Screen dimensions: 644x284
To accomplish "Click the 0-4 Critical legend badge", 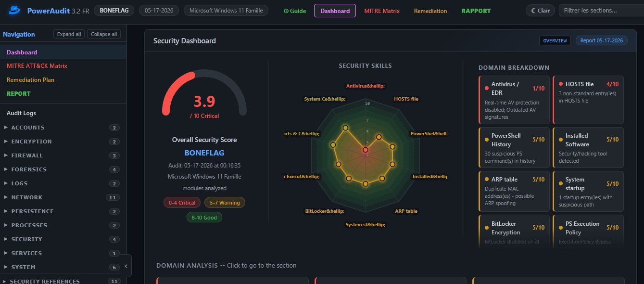I will [182, 203].
